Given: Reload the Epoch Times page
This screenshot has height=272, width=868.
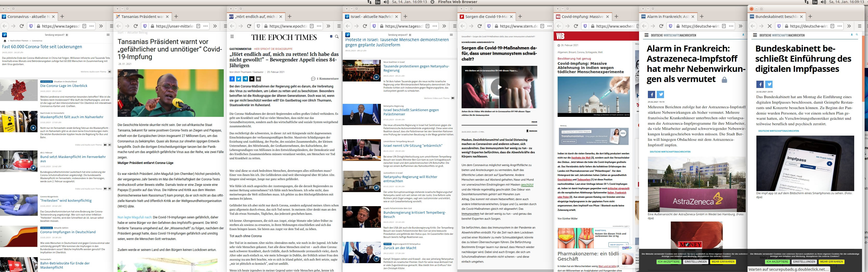Looking at the screenshot, I should point(249,26).
